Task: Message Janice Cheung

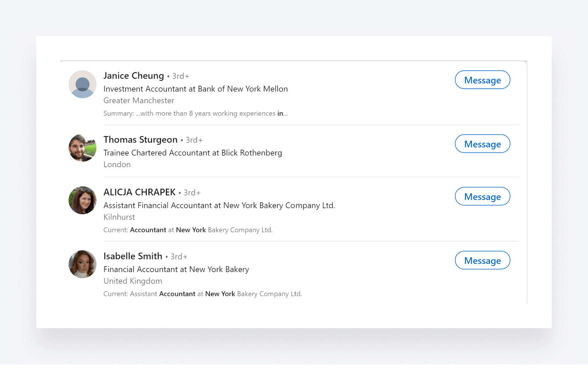Action: [482, 80]
